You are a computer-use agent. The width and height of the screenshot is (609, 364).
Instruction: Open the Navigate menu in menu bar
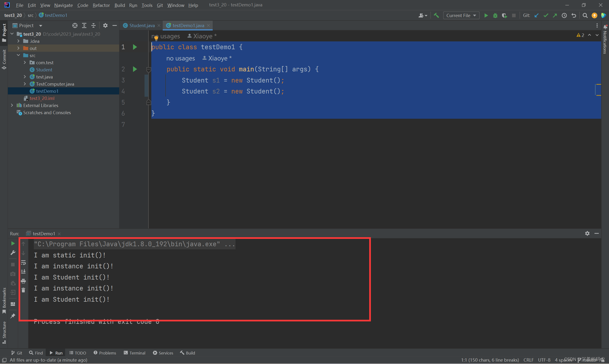(62, 5)
